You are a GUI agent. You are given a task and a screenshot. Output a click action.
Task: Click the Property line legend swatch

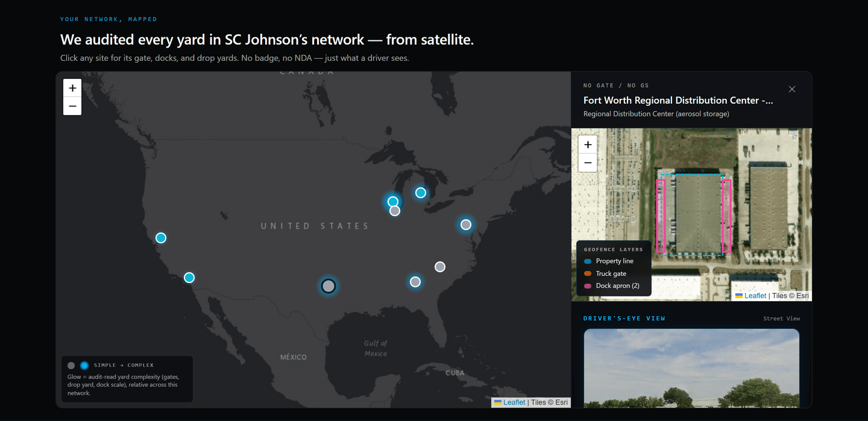588,261
